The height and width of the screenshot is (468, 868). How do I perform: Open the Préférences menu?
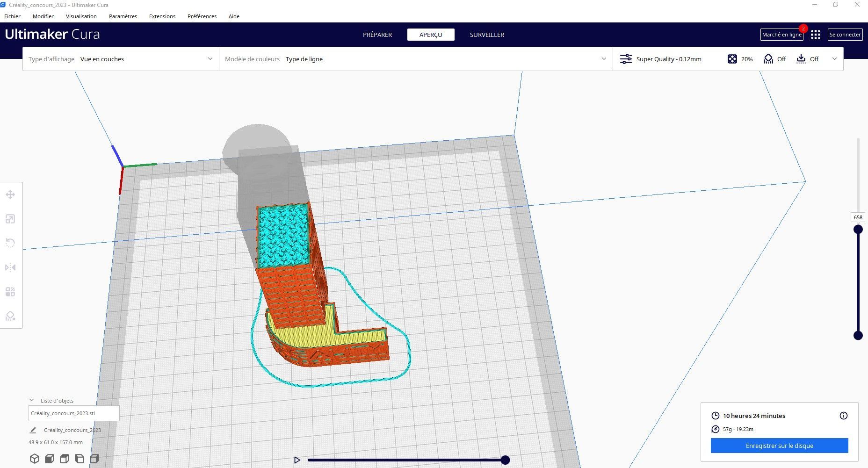[202, 16]
